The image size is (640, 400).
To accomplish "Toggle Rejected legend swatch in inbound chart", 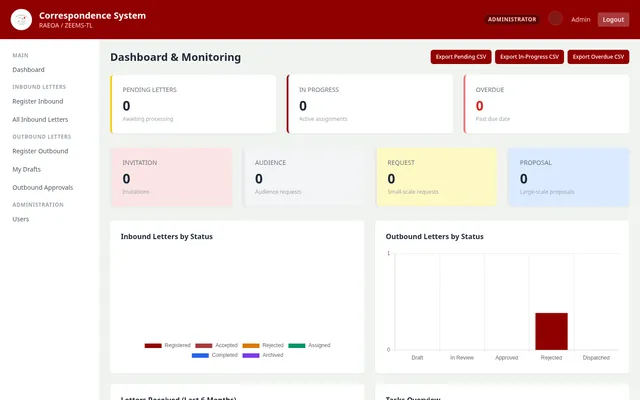I will 251,346.
